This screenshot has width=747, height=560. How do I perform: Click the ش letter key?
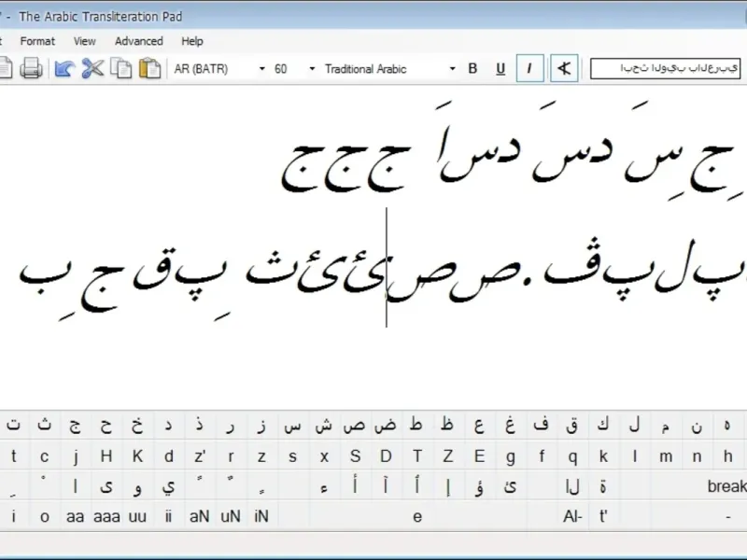coord(324,425)
